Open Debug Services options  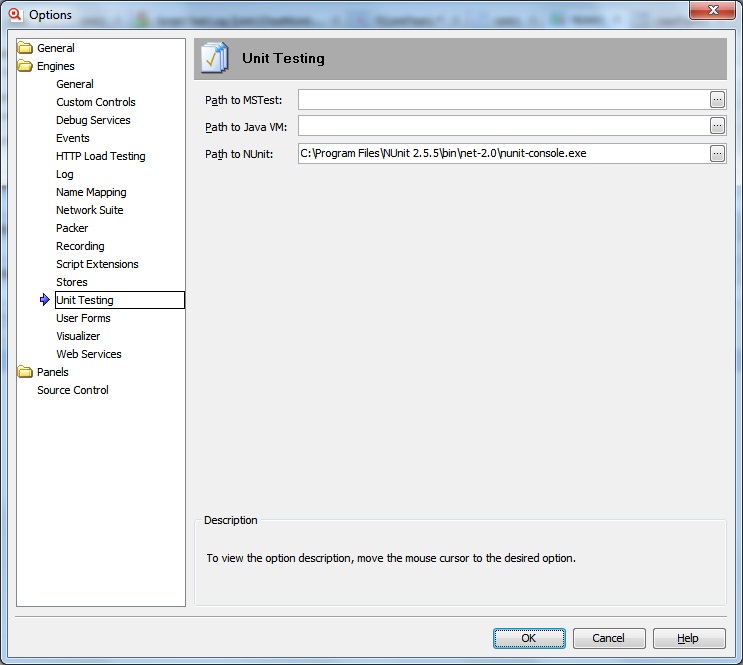pyautogui.click(x=93, y=120)
